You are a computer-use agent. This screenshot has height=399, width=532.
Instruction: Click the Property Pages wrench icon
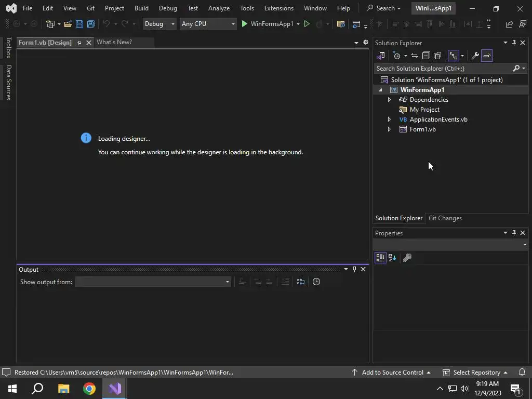(407, 258)
